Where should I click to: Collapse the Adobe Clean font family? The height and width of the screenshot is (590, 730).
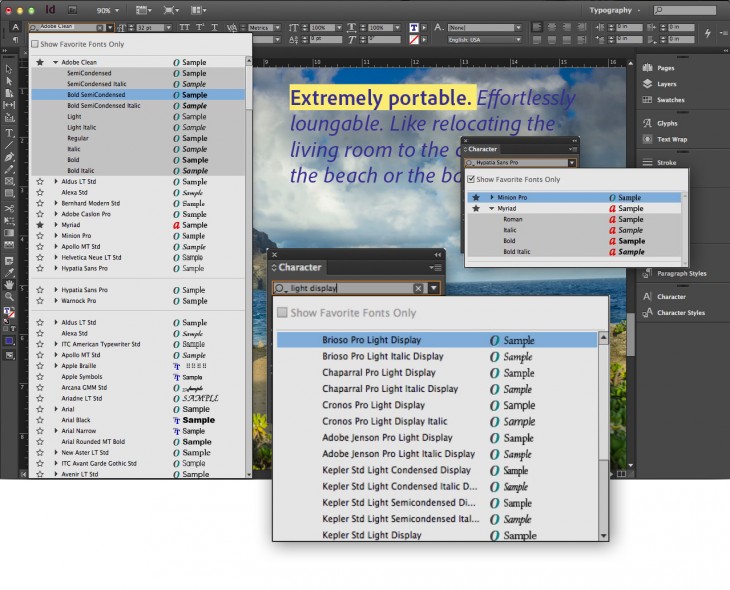coord(56,62)
